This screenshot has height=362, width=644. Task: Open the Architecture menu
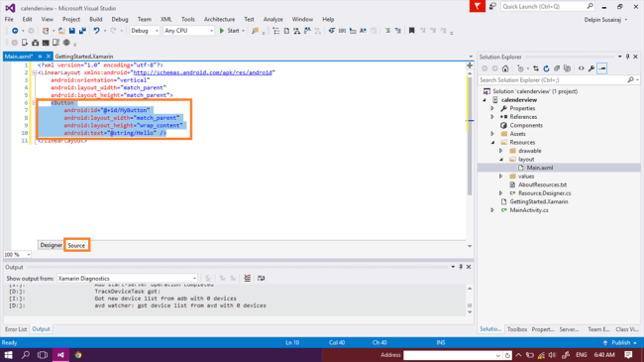tap(219, 19)
